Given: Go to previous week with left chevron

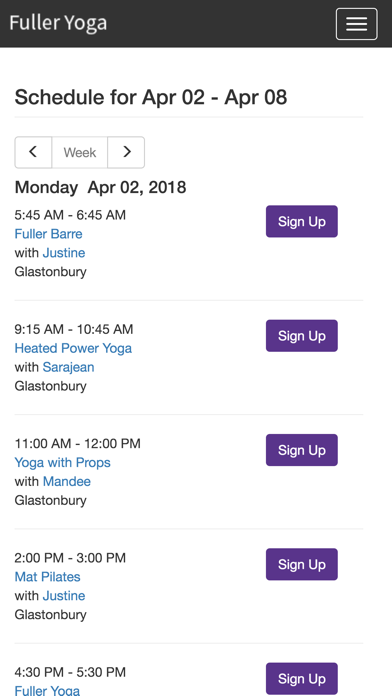Looking at the screenshot, I should click(33, 152).
